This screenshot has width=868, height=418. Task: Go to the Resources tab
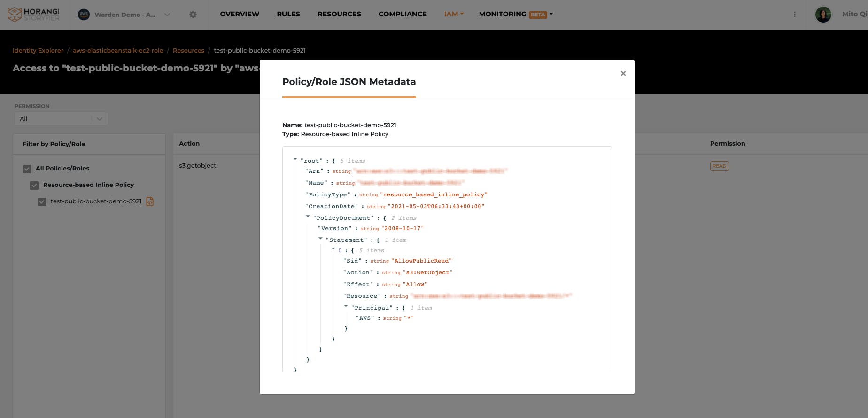click(339, 14)
